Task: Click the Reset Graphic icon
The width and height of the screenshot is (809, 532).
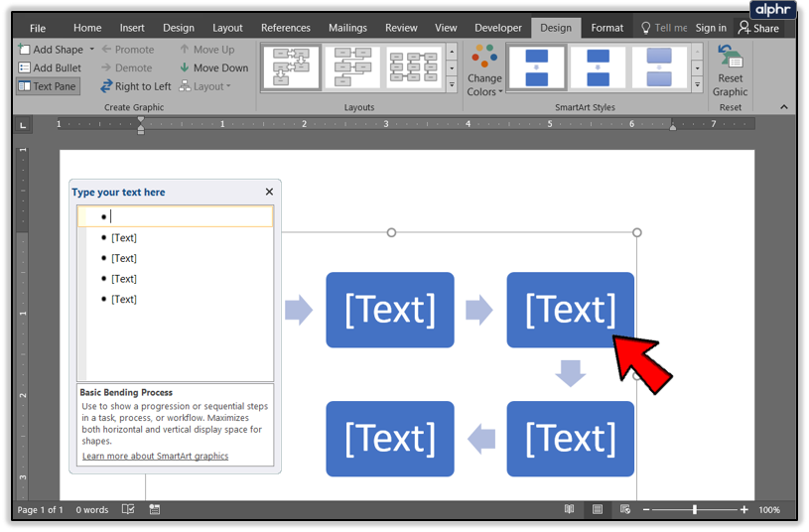Action: (x=730, y=59)
